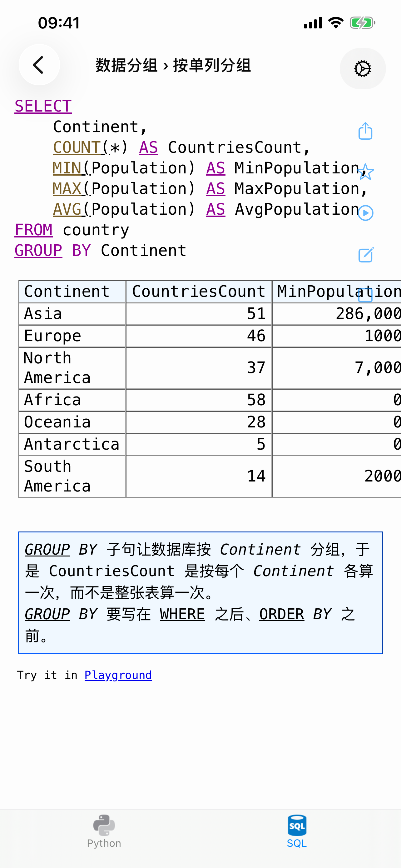Select the North America table cell
The width and height of the screenshot is (401, 868).
point(72,368)
